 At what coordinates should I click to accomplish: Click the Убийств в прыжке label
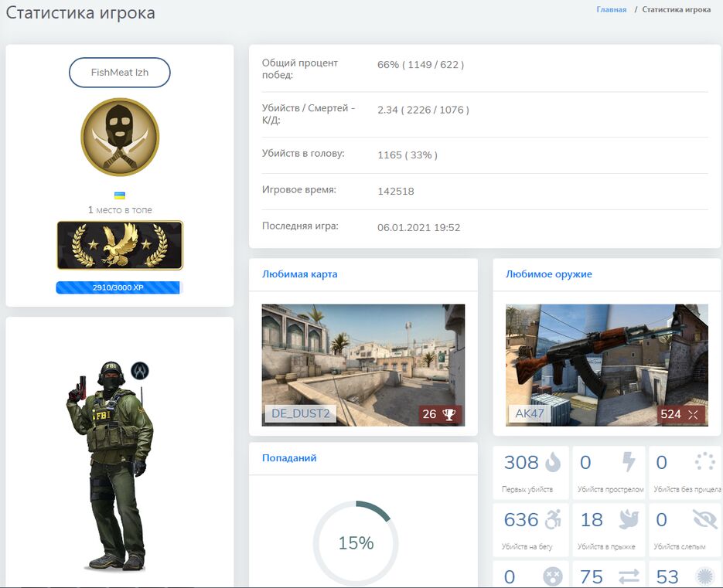[606, 546]
